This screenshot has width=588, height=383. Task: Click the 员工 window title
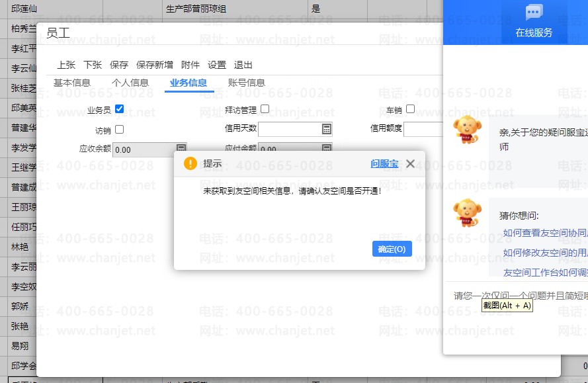click(58, 33)
